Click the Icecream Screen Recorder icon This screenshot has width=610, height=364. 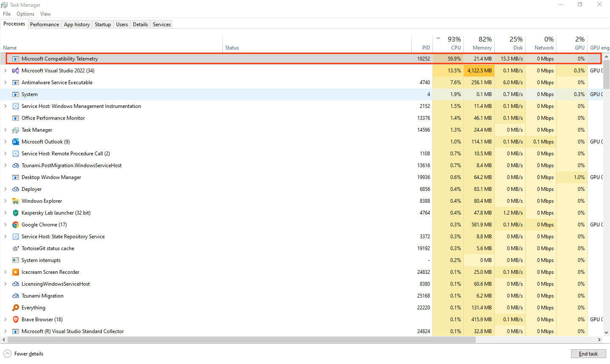(x=16, y=272)
